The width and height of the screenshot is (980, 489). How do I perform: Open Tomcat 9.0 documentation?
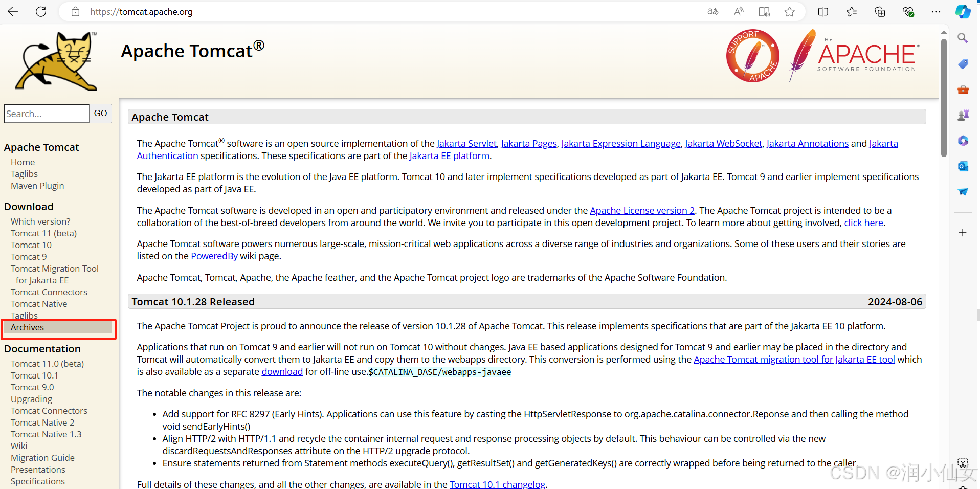point(32,387)
